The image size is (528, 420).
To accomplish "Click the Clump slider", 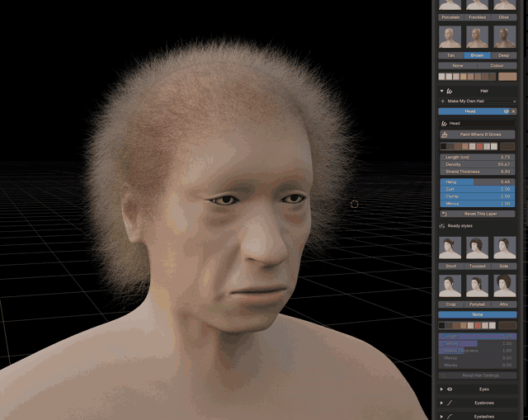I will [x=478, y=196].
